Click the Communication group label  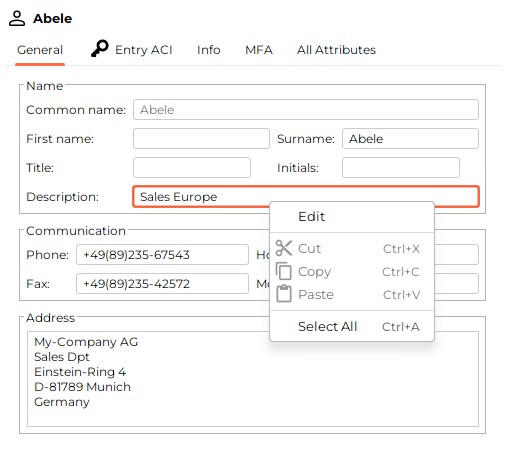[76, 231]
